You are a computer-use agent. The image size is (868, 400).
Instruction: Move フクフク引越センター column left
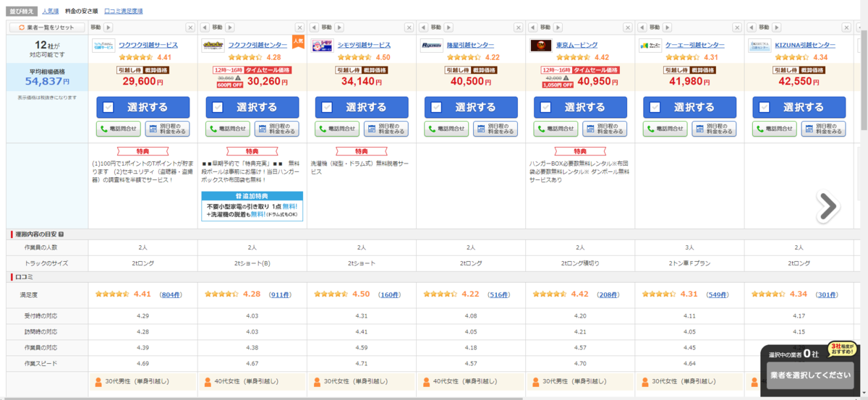tap(205, 27)
